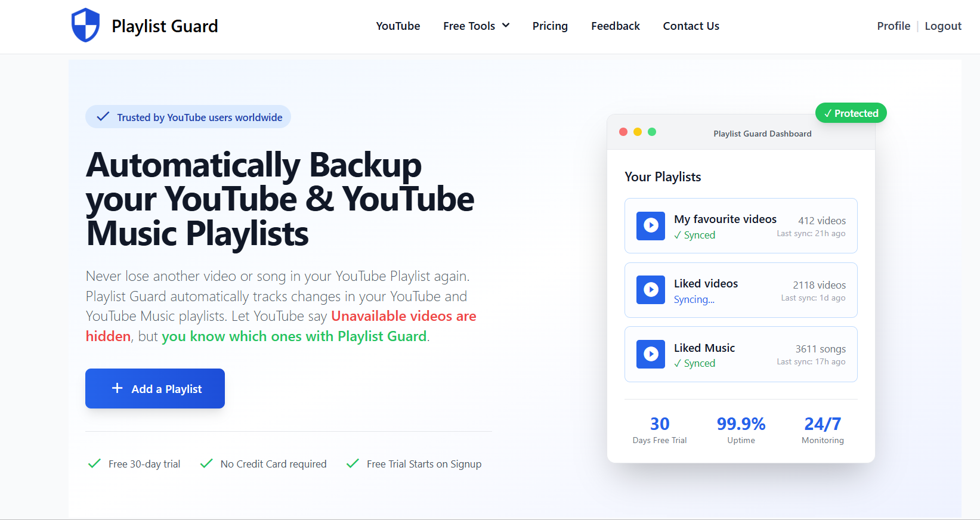Image resolution: width=980 pixels, height=520 pixels.
Task: Click the Playlist Guard Dashboard title
Action: point(762,134)
